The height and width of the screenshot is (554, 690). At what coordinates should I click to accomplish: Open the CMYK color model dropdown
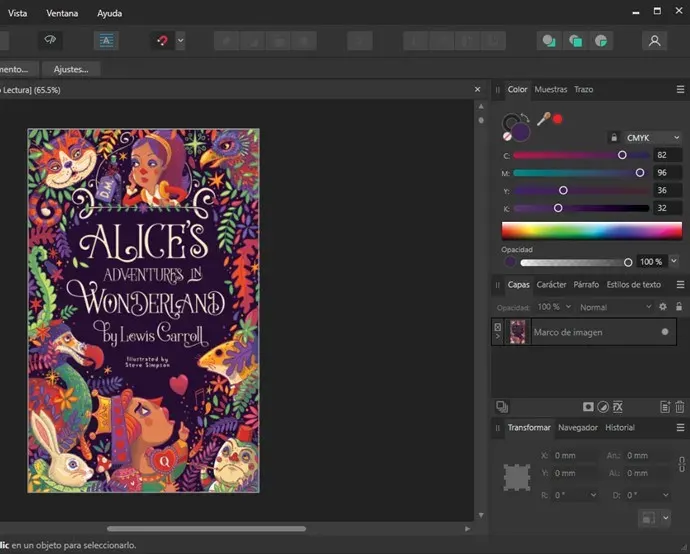(653, 138)
